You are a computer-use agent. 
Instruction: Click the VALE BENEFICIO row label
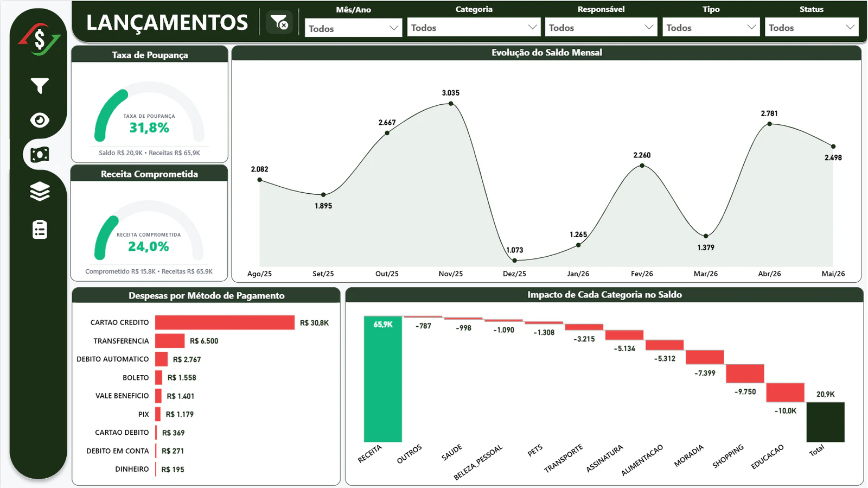(x=122, y=396)
